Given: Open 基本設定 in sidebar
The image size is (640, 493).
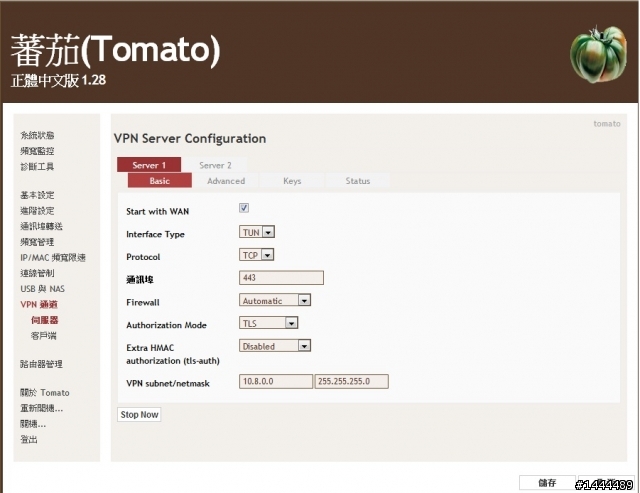Looking at the screenshot, I should (37, 195).
